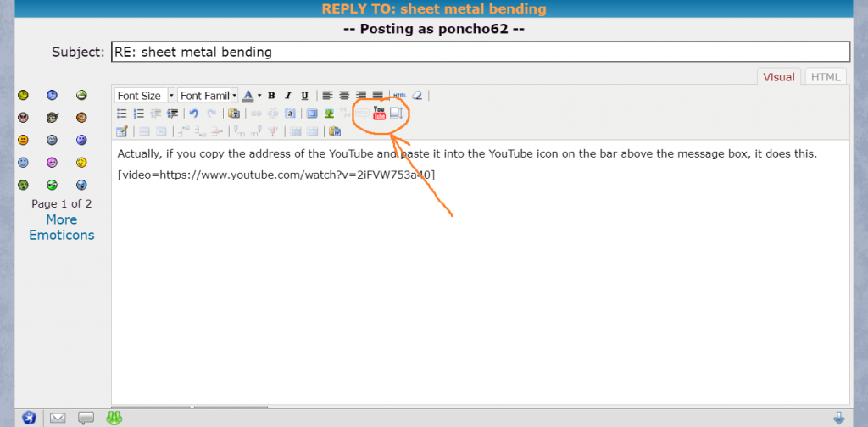Screen dimensions: 868x427
Task: Open the Font Family dropdown
Action: [x=234, y=96]
